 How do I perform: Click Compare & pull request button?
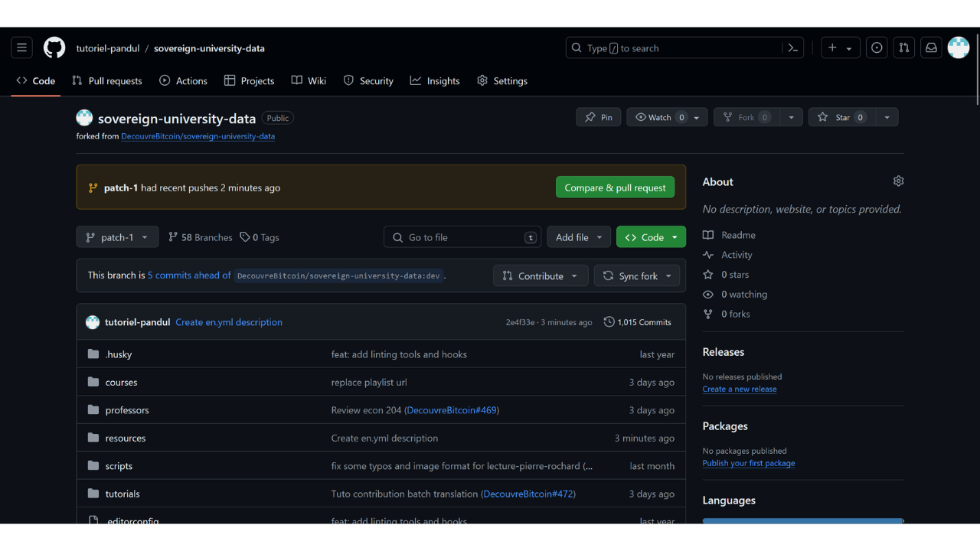tap(615, 187)
